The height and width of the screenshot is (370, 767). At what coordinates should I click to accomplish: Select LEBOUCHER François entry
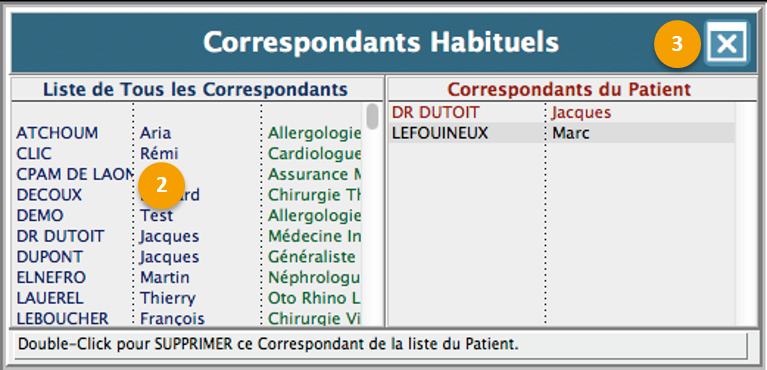pyautogui.click(x=188, y=319)
